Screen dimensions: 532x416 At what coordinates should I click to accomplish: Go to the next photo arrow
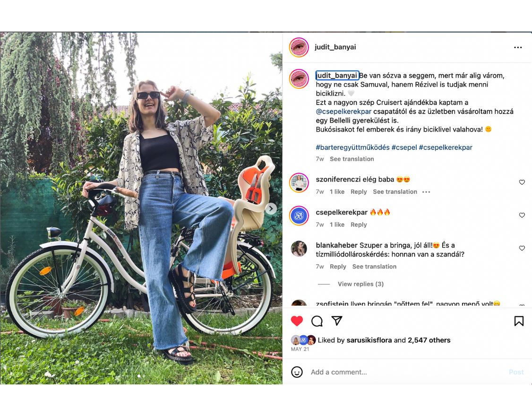271,208
